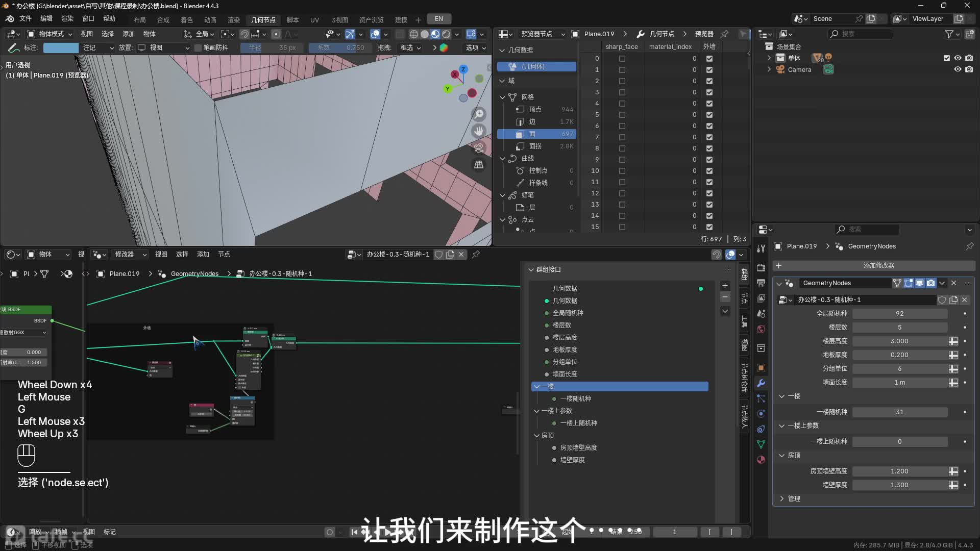Screen dimensions: 980x551
Task: Check sharp_face for row 0
Action: (622, 59)
